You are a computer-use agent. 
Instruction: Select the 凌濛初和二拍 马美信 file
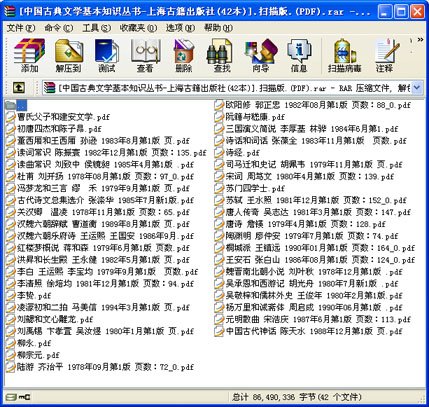click(x=98, y=308)
